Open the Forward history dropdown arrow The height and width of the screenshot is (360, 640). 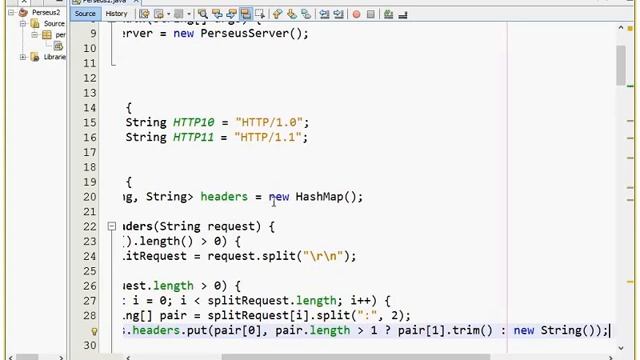pyautogui.click(x=189, y=14)
